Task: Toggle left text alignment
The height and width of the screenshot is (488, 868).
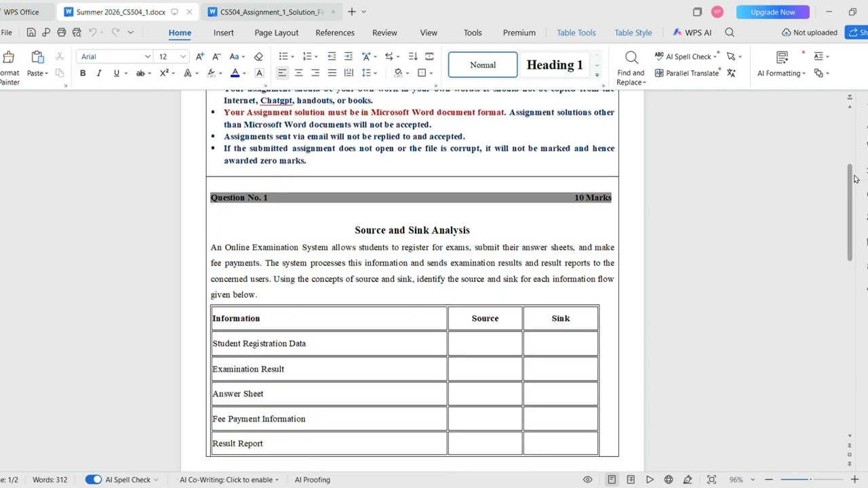Action: pos(282,73)
